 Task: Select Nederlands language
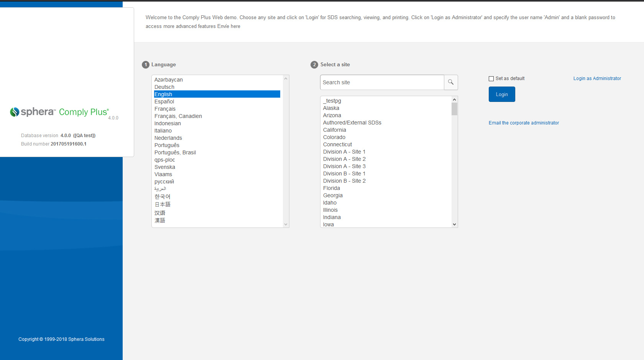point(217,138)
